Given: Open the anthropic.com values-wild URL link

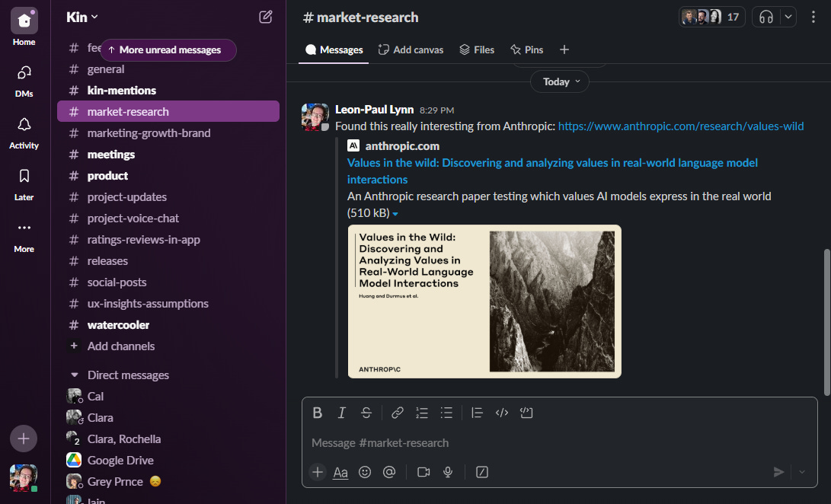Looking at the screenshot, I should [x=680, y=126].
